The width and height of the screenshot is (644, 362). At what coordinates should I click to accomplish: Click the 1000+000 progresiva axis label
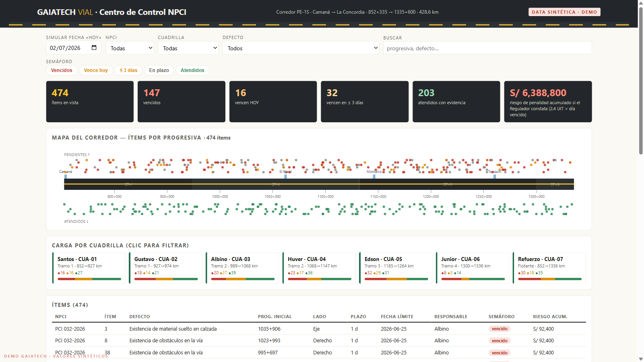tap(220, 197)
